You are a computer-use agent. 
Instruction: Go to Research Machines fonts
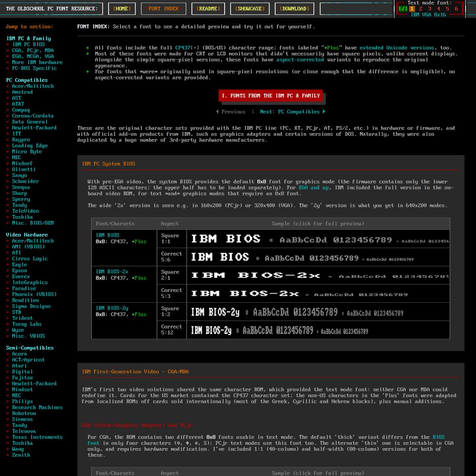pyautogui.click(x=37, y=407)
